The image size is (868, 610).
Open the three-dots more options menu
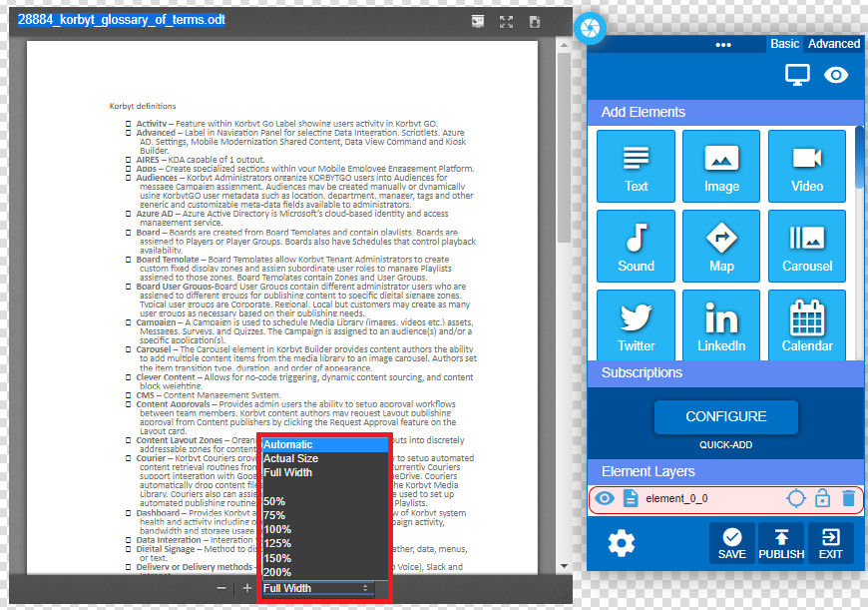(x=723, y=44)
